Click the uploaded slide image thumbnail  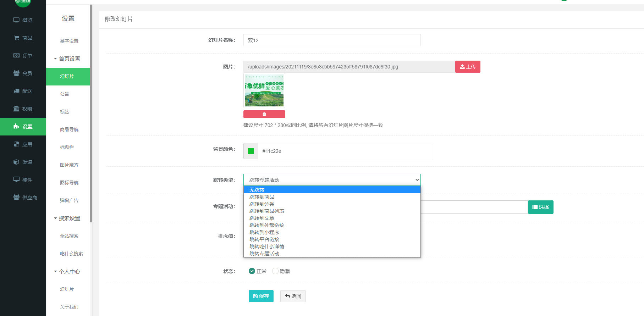[x=264, y=90]
